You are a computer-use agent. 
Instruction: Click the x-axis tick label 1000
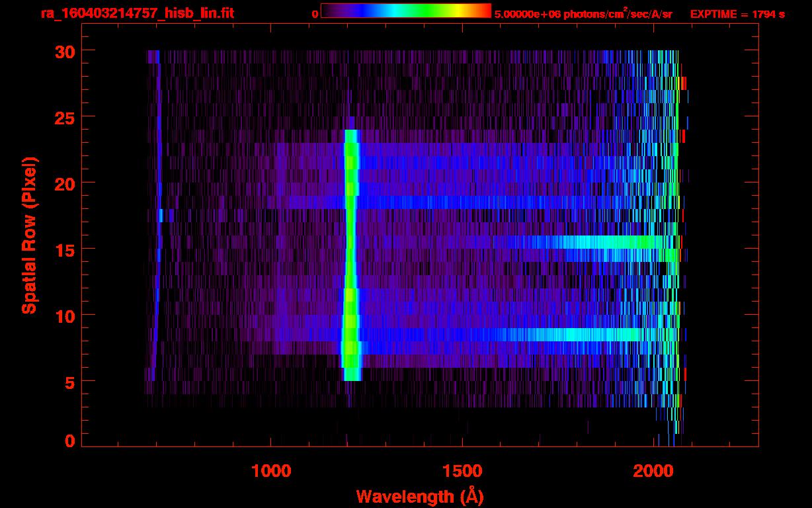(271, 470)
